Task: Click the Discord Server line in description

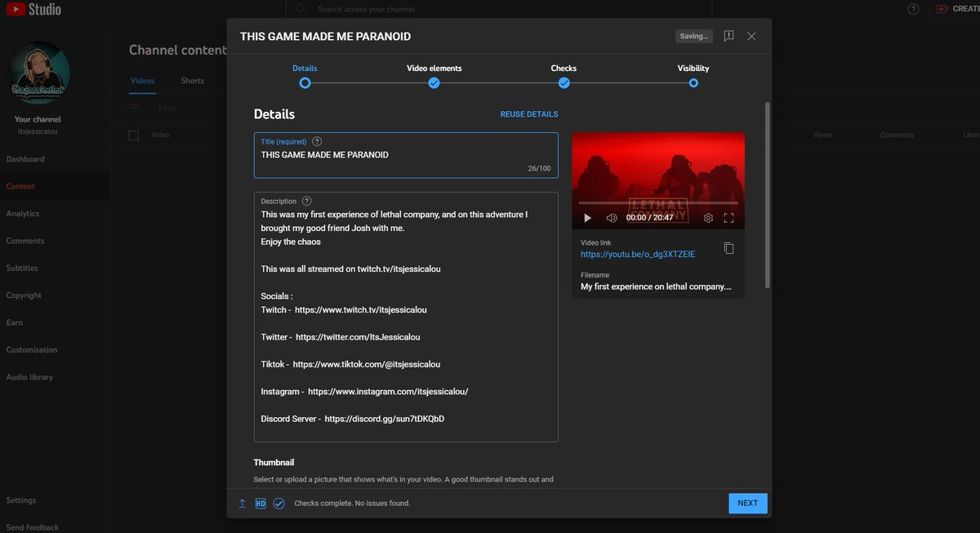Action: coord(353,419)
